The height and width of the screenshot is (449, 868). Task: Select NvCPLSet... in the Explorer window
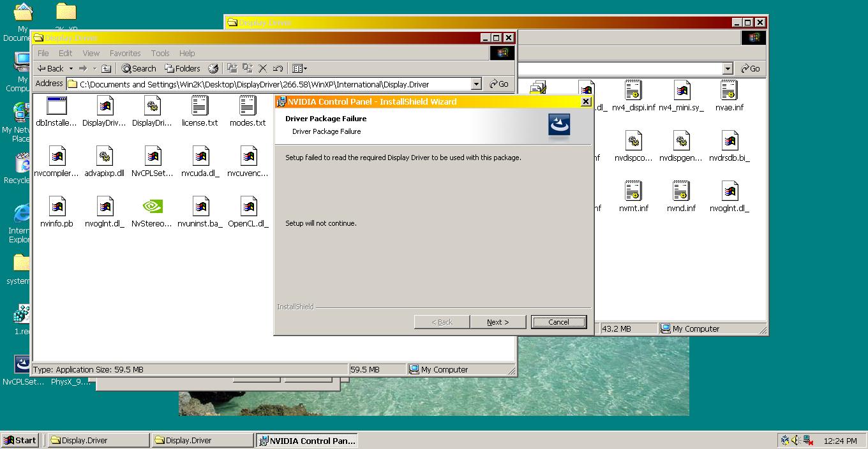tap(153, 162)
